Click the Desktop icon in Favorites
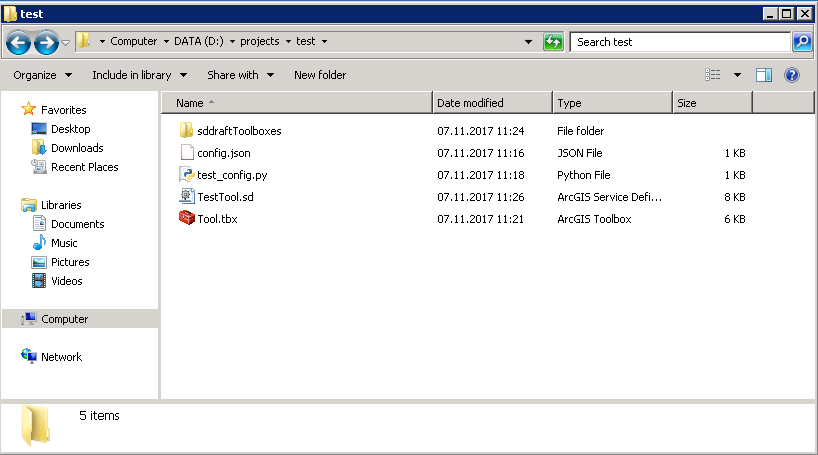818x455 pixels. [39, 128]
